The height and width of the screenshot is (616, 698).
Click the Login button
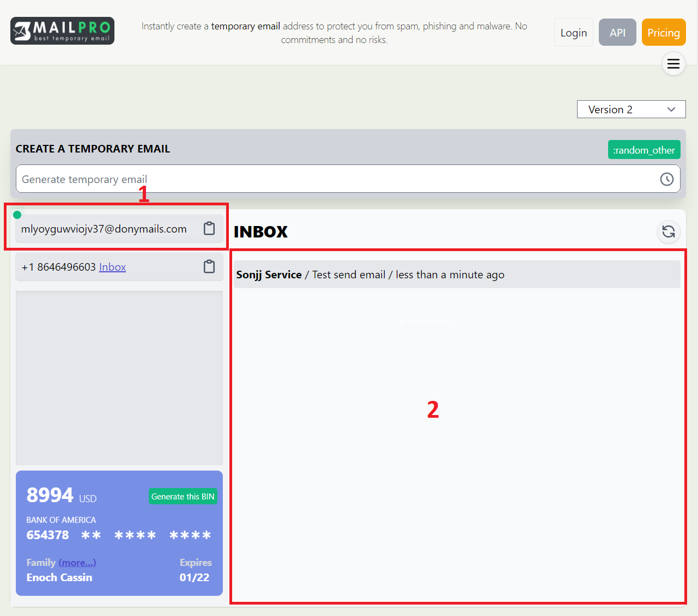[x=573, y=32]
